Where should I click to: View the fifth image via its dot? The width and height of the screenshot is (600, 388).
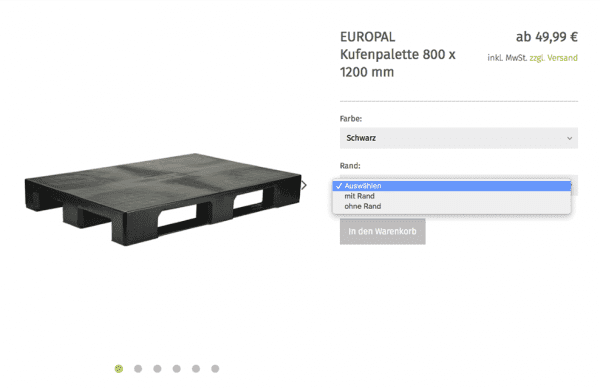pyautogui.click(x=196, y=368)
